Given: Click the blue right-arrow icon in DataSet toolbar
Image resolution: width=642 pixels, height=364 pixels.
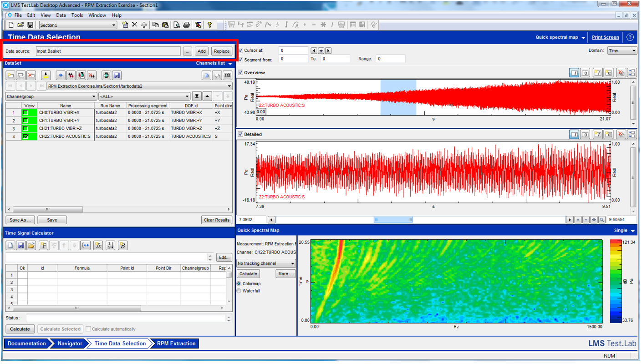Looking at the screenshot, I should pos(61,76).
